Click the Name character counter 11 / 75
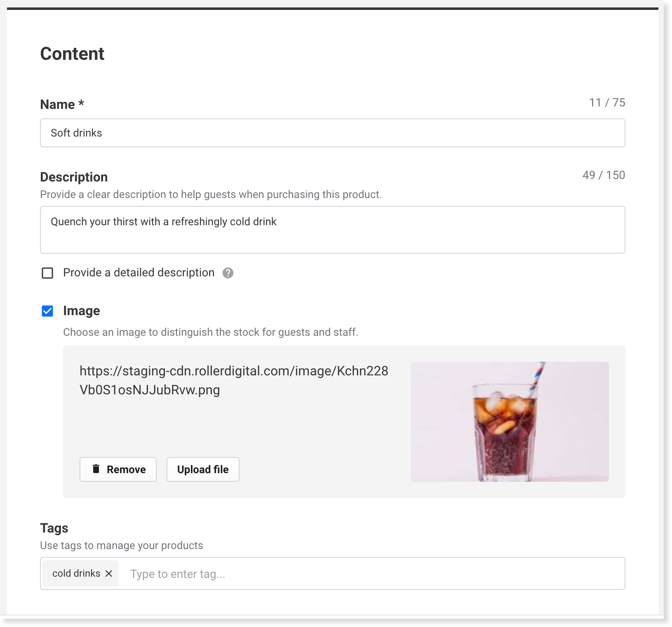The width and height of the screenshot is (672, 627). (607, 102)
